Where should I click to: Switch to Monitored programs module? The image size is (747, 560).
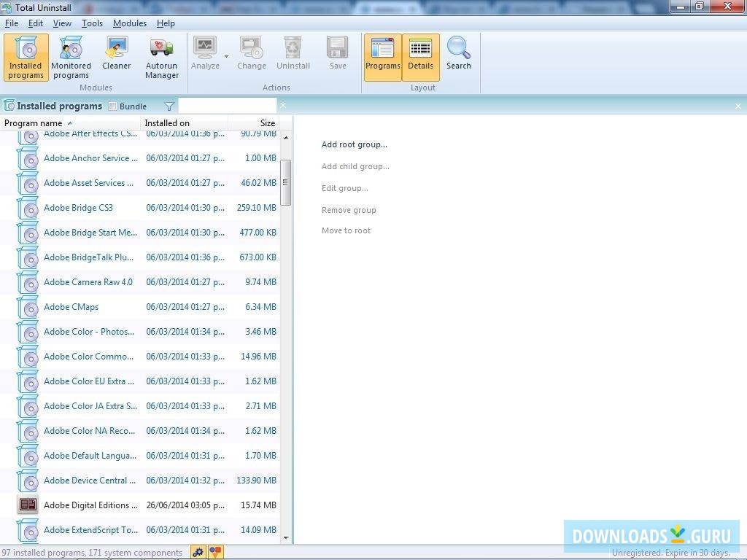click(x=71, y=57)
